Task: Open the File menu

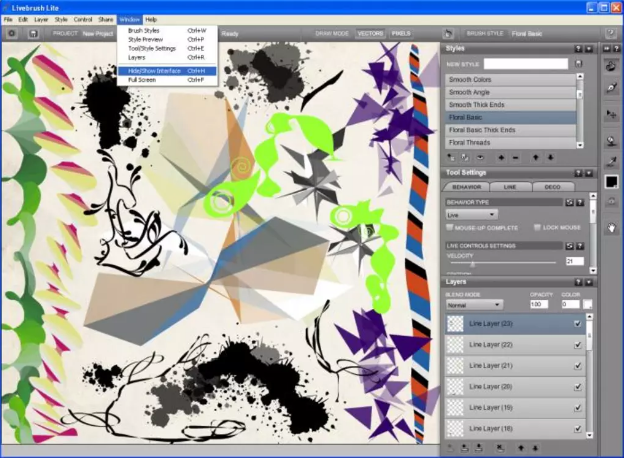Action: 8,19
